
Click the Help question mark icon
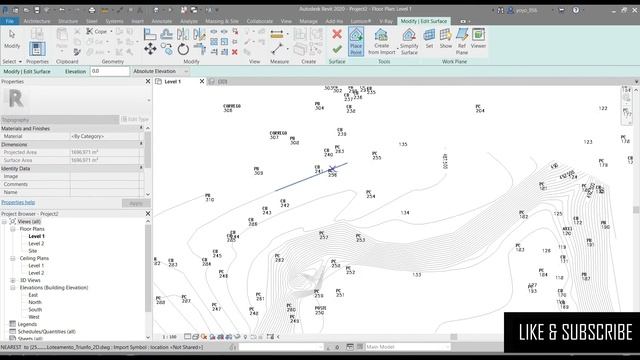[576, 10]
